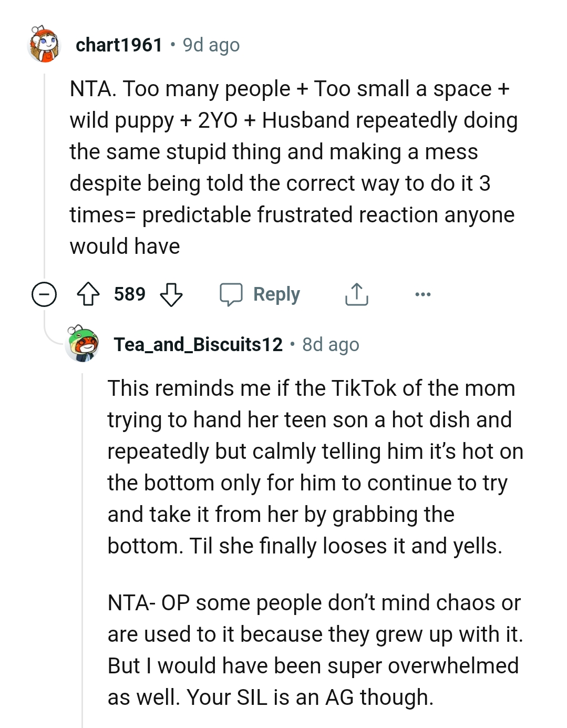Tap the paragraph about the TikTok mom
Viewport: 567px width, 728px height.
(314, 467)
